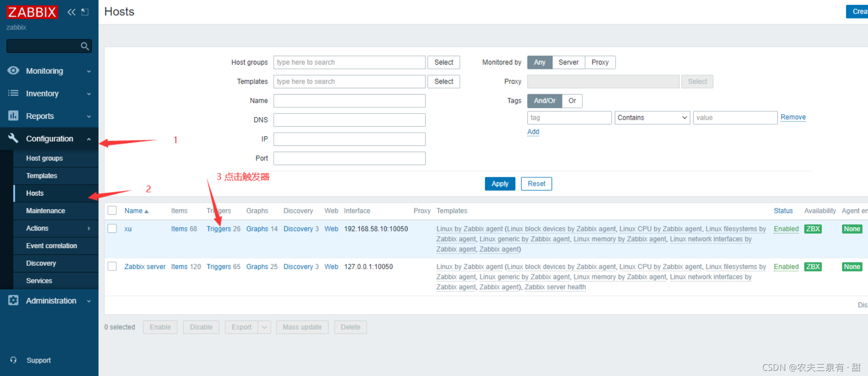Open the Contains tag operator dropdown
Viewport: 868px width, 376px height.
pyautogui.click(x=652, y=117)
